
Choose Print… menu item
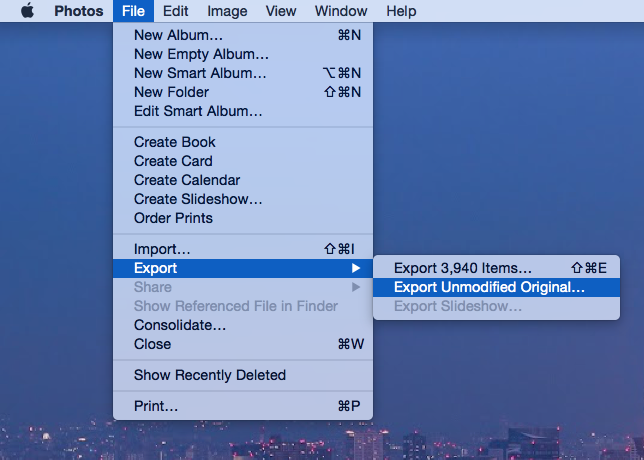243,406
